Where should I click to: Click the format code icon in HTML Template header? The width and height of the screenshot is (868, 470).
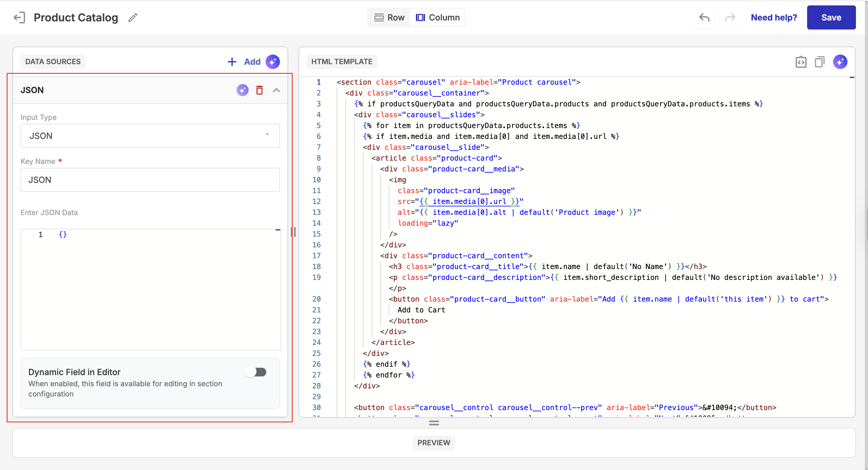coord(800,62)
